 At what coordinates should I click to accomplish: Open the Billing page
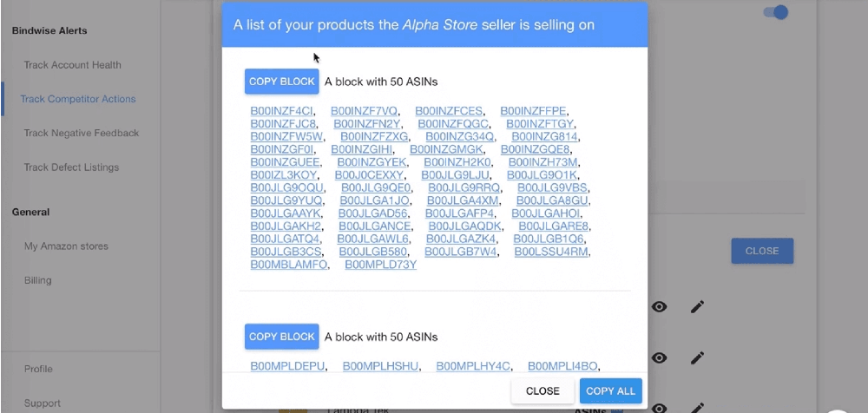click(x=38, y=280)
